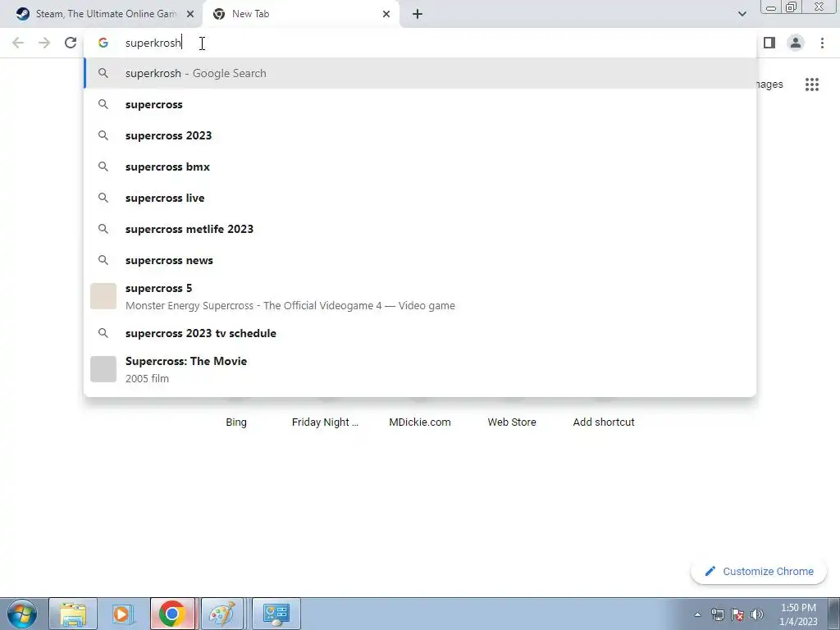Image resolution: width=840 pixels, height=630 pixels.
Task: Select 'supercross 2023 tv schedule' suggestion
Action: (420, 333)
